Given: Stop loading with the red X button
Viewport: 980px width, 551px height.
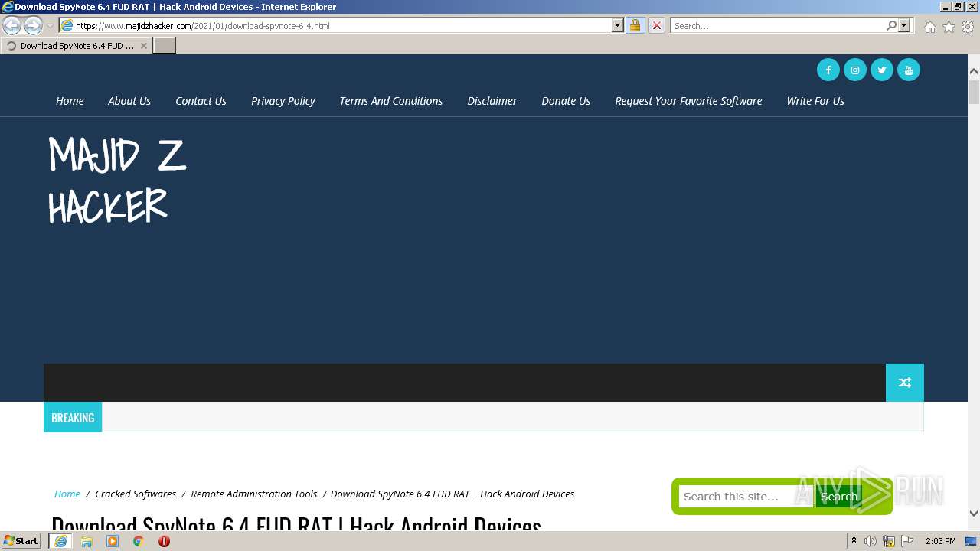Looking at the screenshot, I should click(x=656, y=25).
